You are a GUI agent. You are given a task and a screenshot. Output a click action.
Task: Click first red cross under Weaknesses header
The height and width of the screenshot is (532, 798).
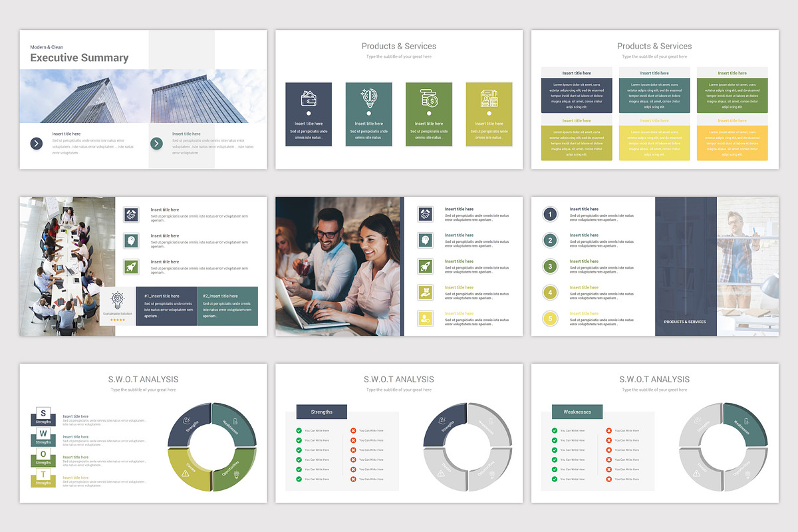608,430
